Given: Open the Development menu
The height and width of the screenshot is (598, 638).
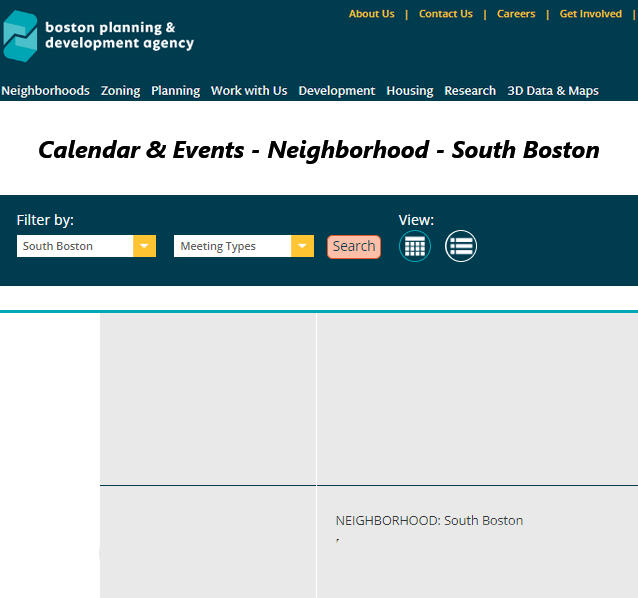Looking at the screenshot, I should click(x=337, y=90).
